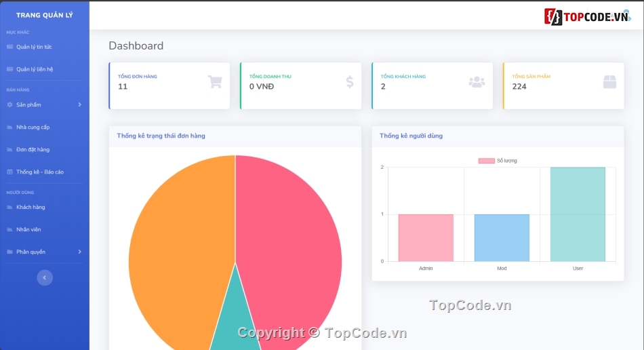Screen dimensions: 644x350
Task: Collapse the sidebar with round arrow button
Action: [x=45, y=277]
